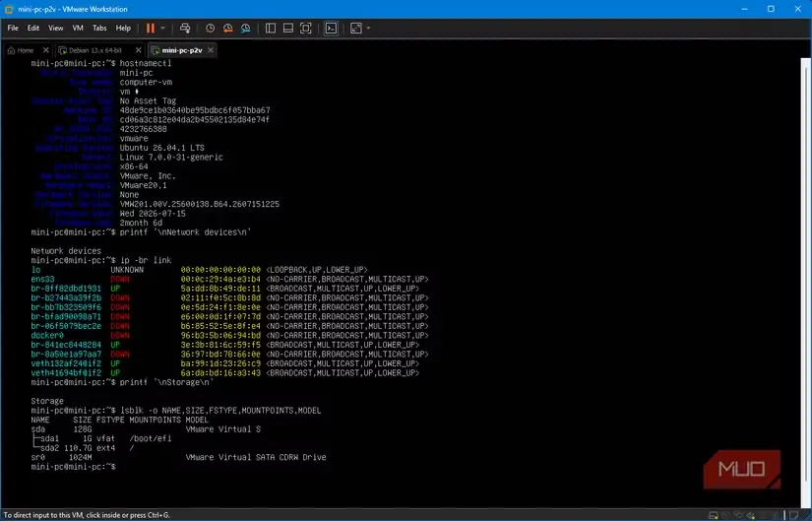Enter full screen mode
Image resolution: width=812 pixels, height=521 pixels.
click(305, 28)
